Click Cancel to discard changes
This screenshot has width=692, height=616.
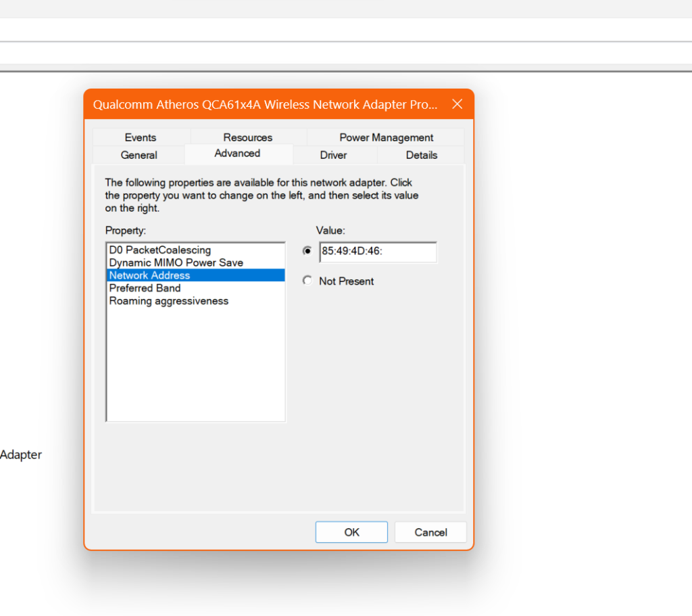click(x=430, y=532)
